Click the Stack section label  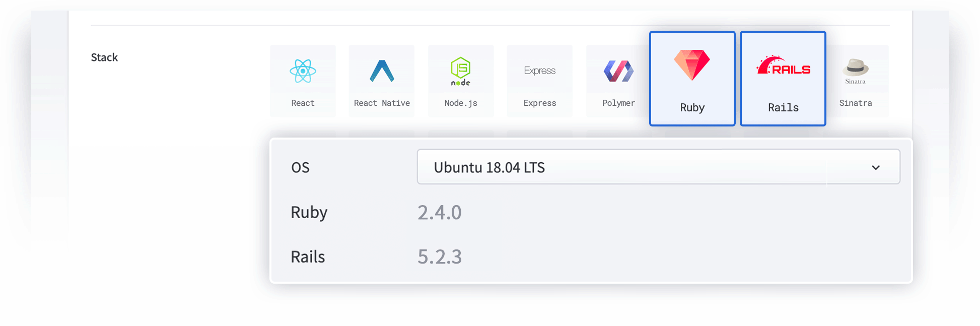[x=104, y=57]
